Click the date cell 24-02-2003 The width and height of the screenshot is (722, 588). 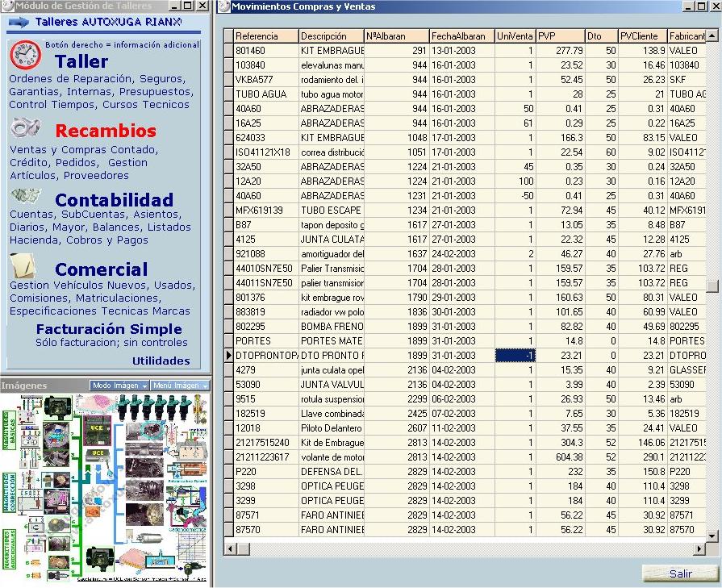point(462,254)
